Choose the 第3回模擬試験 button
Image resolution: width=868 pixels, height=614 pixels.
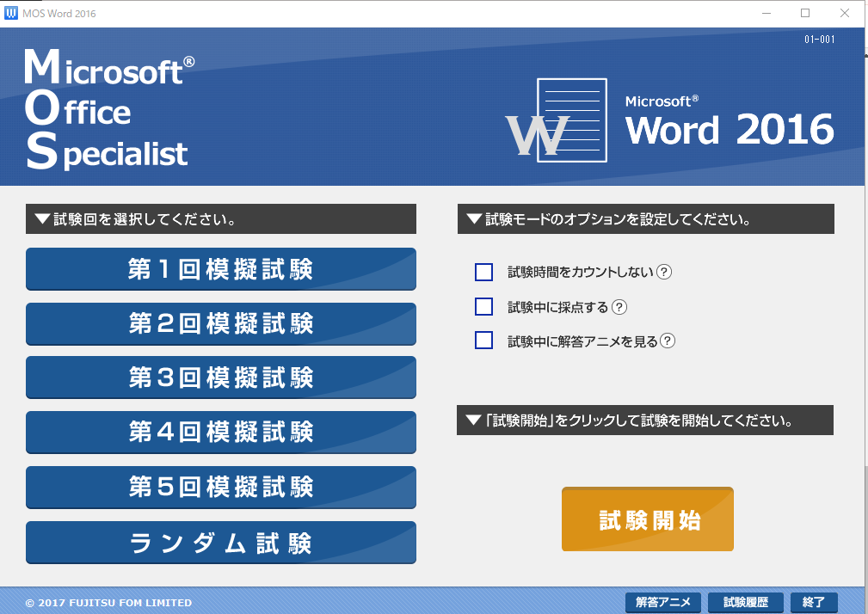point(221,378)
